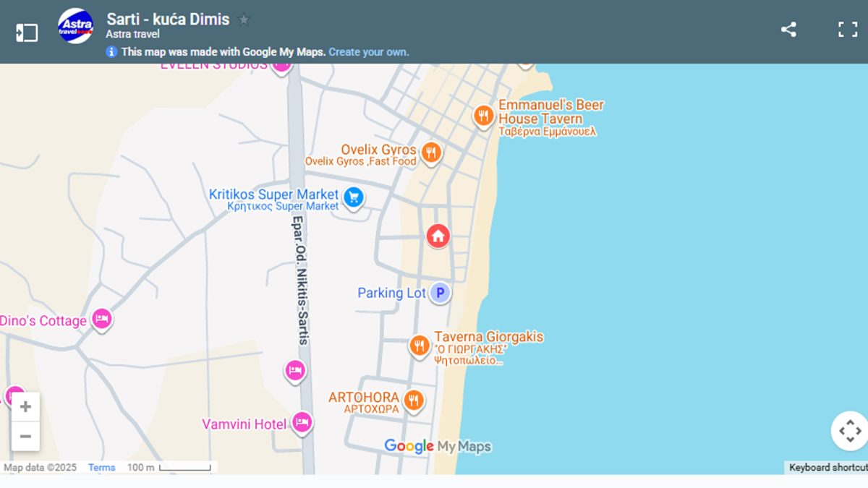The height and width of the screenshot is (488, 868).
Task: Open the map Terms link
Action: [x=101, y=468]
